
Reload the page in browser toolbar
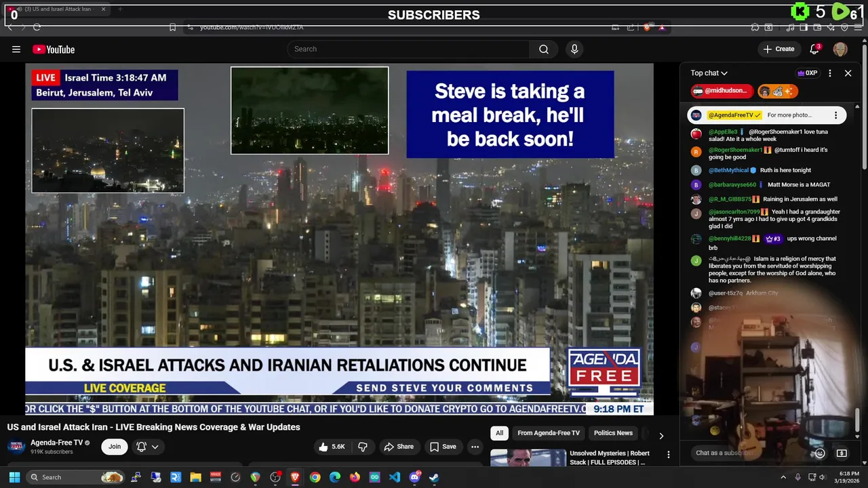[x=37, y=27]
